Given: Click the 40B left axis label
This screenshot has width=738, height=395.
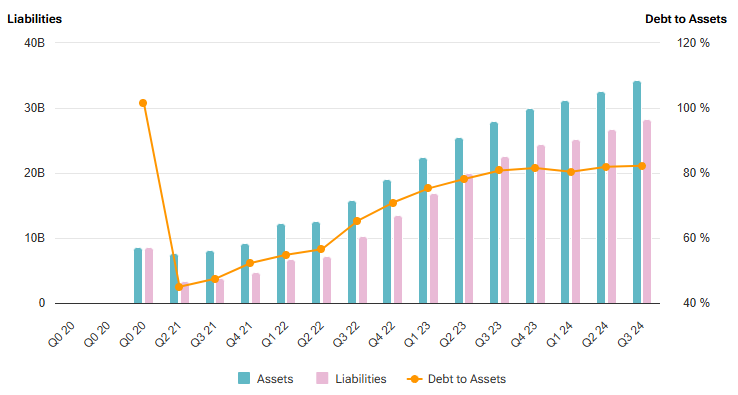Looking at the screenshot, I should coord(34,43).
